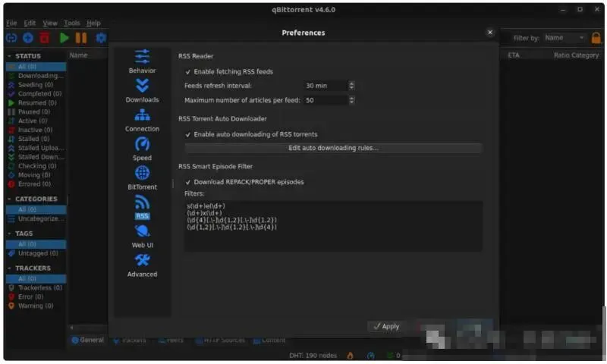This screenshot has width=607, height=364.
Task: Open the Filter by Name dropdown
Action: coord(565,38)
